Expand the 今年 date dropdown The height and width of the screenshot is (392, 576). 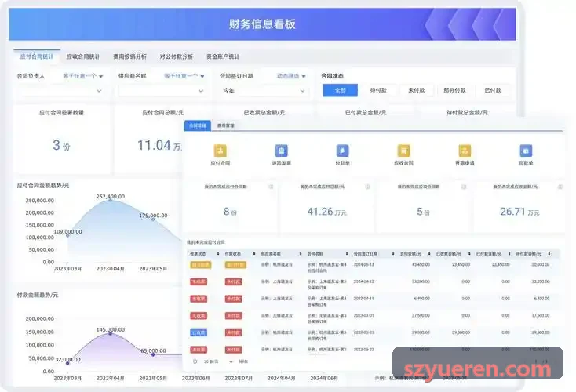(264, 91)
